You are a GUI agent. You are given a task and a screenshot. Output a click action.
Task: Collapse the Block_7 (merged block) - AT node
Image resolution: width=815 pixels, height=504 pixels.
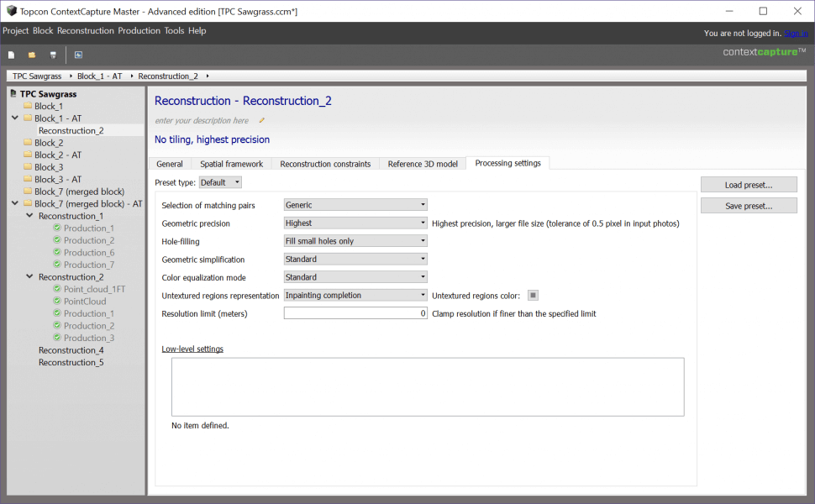15,203
